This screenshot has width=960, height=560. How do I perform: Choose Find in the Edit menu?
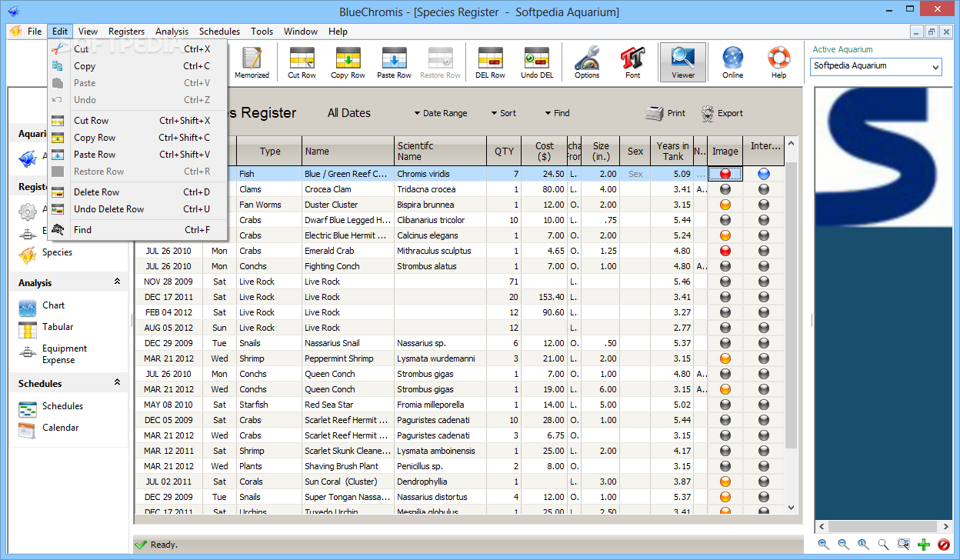[137, 230]
